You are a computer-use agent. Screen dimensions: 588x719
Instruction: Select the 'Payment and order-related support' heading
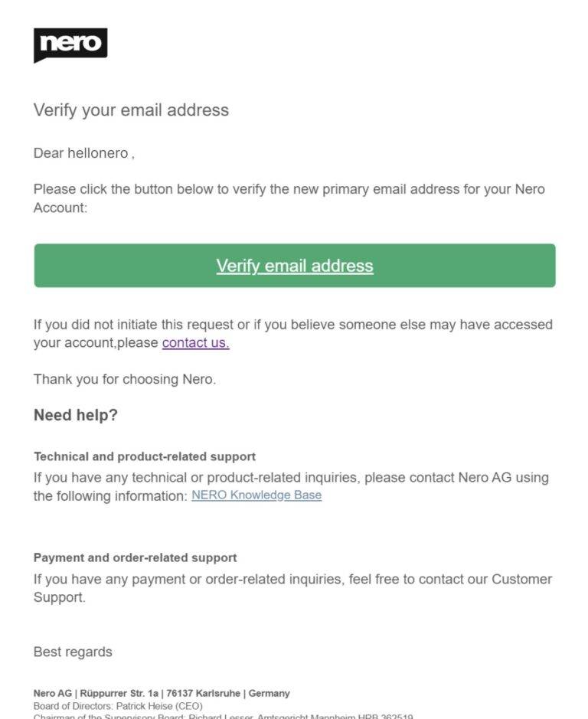(135, 557)
